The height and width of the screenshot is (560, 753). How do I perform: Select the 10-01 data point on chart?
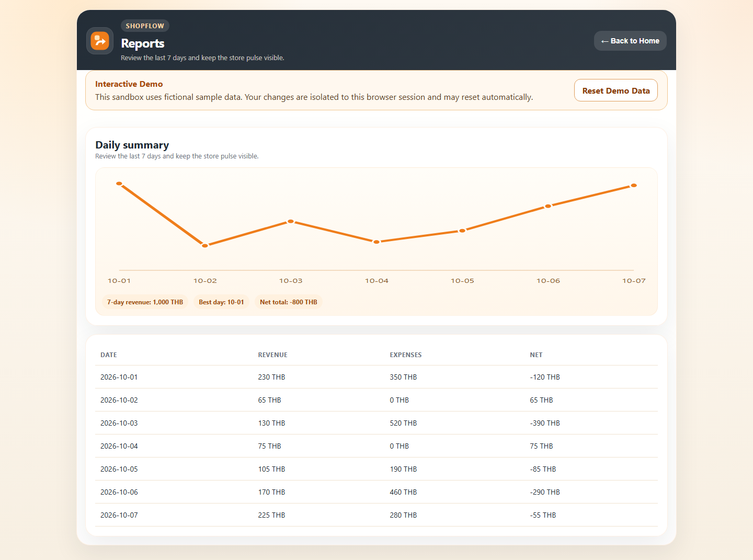119,184
